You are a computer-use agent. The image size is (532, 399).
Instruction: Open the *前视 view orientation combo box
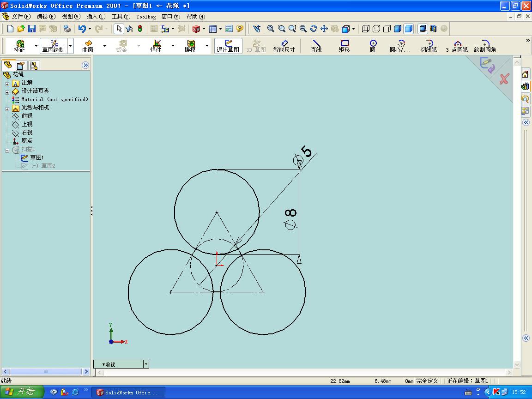point(121,364)
